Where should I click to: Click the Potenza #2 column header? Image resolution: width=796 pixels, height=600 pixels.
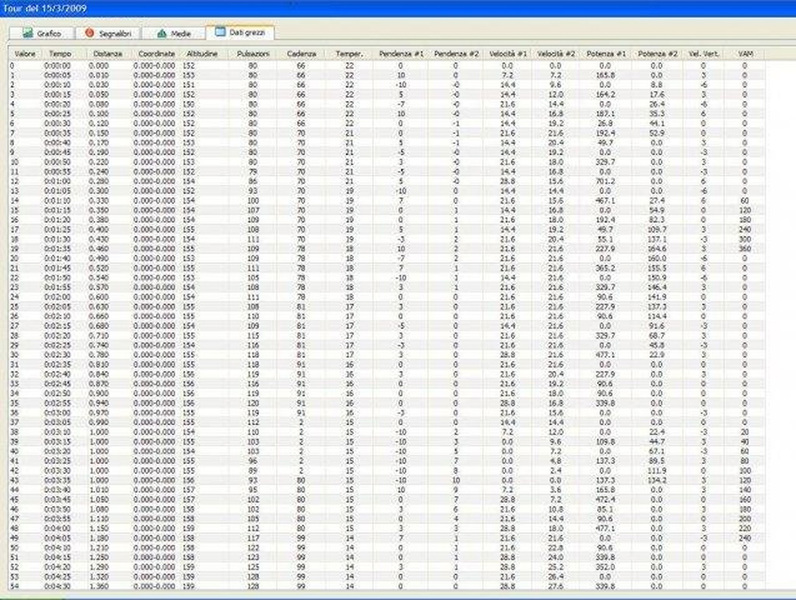(x=657, y=53)
